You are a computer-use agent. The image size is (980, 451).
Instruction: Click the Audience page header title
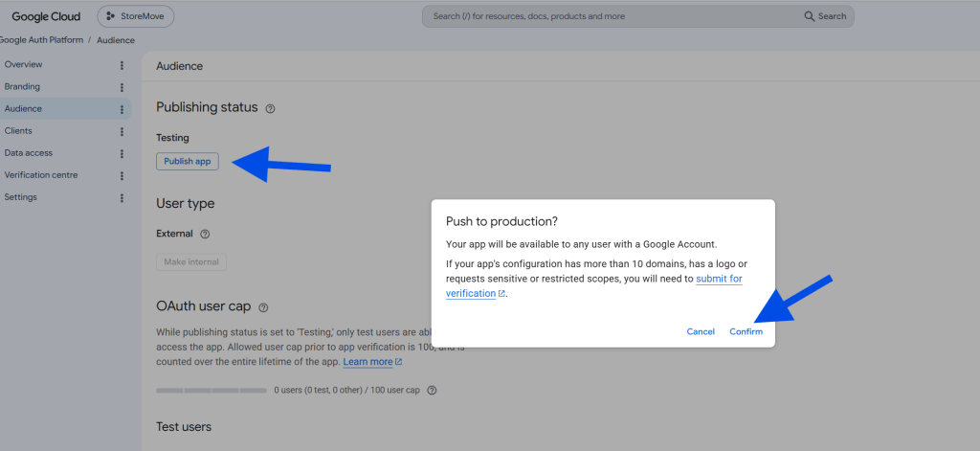(179, 66)
